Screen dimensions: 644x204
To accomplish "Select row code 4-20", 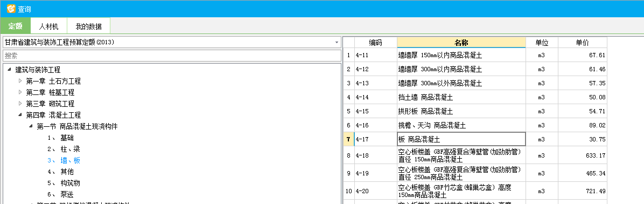I will tap(375, 191).
